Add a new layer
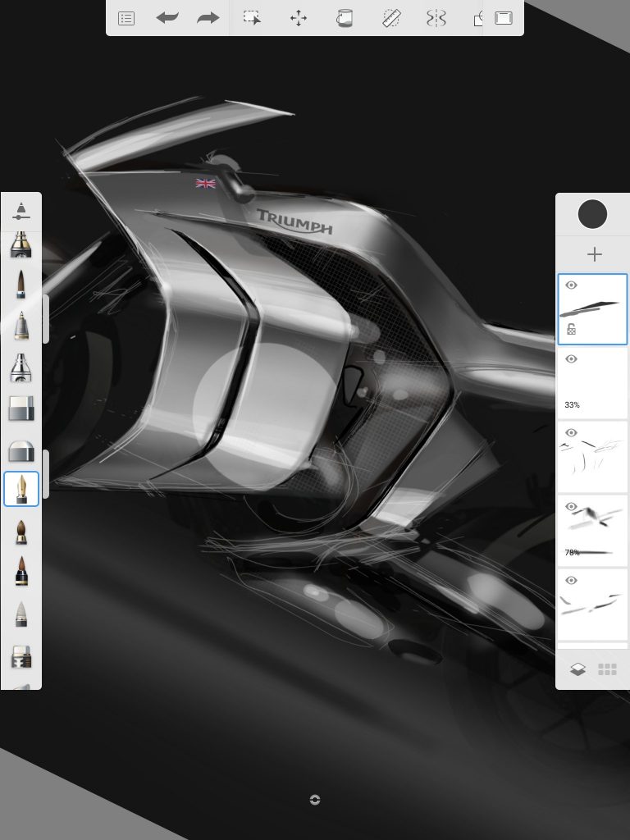 (594, 254)
